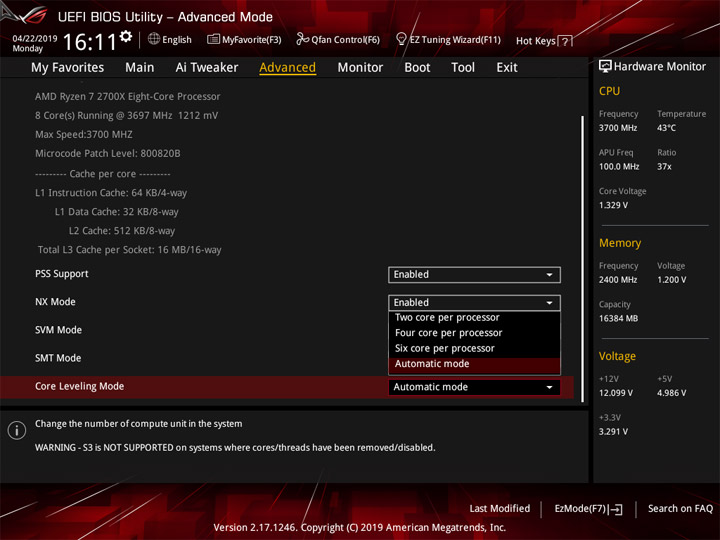Click the 12.099 V reading
The width and height of the screenshot is (720, 540).
point(616,393)
